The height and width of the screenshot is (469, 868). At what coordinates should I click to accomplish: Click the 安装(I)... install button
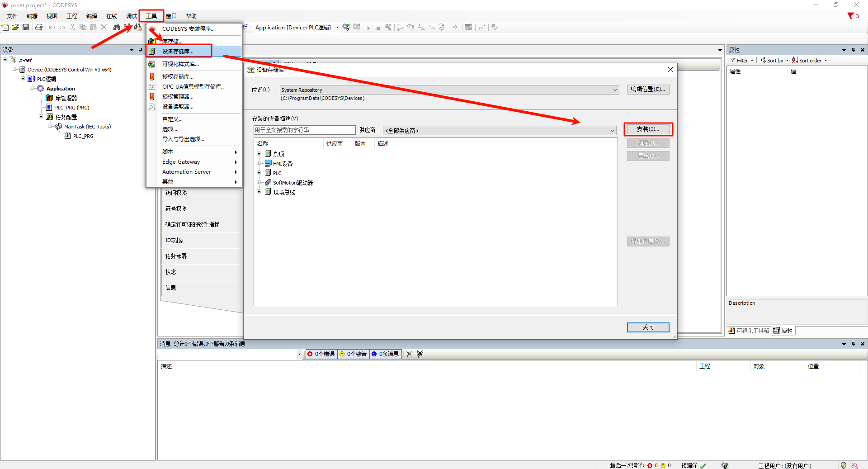click(648, 129)
